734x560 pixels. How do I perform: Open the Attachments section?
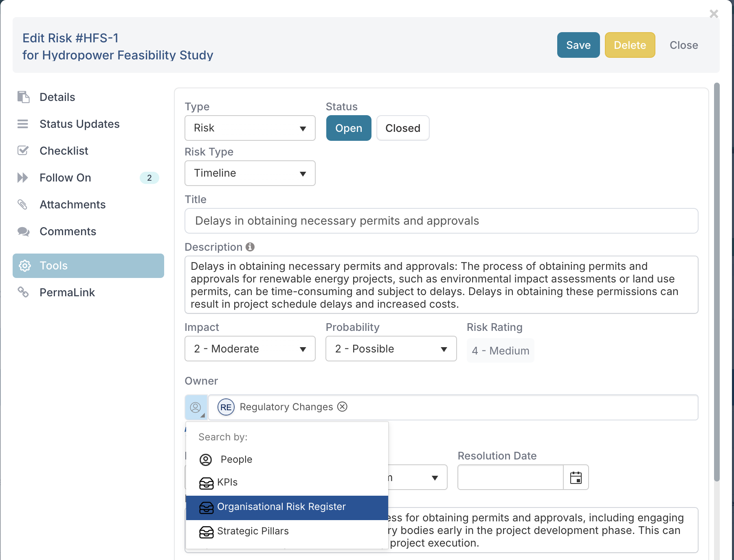[x=88, y=204]
